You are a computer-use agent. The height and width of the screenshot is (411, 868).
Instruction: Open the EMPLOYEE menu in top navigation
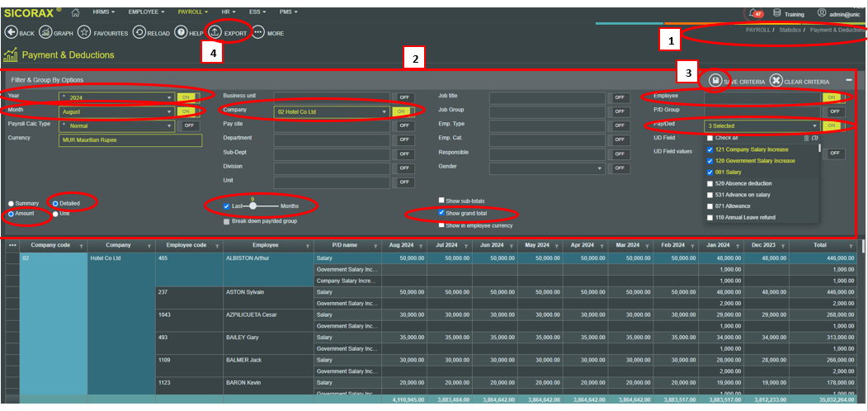[147, 12]
